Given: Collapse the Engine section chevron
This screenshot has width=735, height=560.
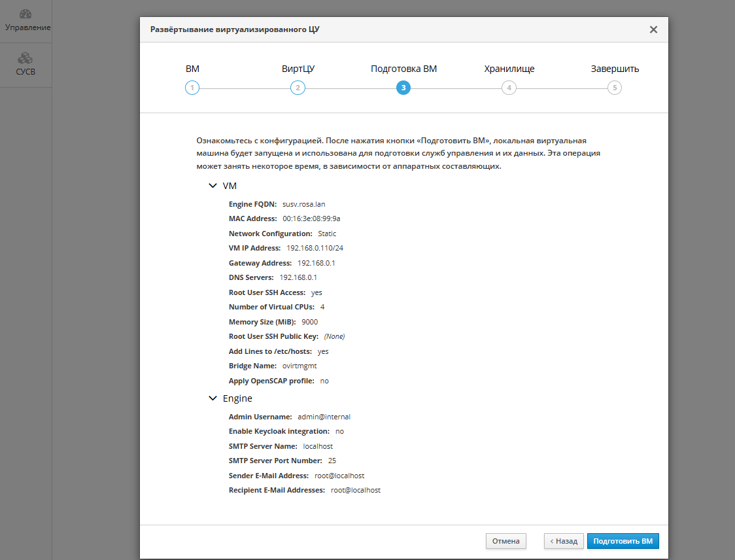Looking at the screenshot, I should click(213, 398).
